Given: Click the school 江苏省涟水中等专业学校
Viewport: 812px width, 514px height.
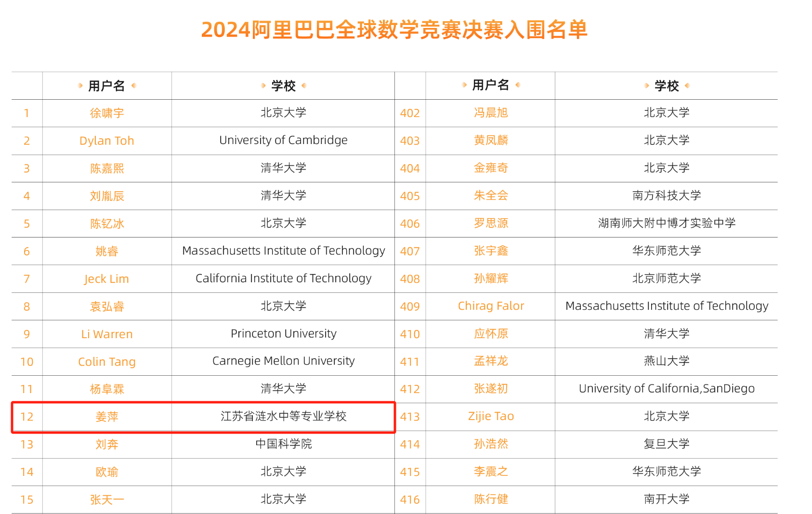Looking at the screenshot, I should coord(283,416).
